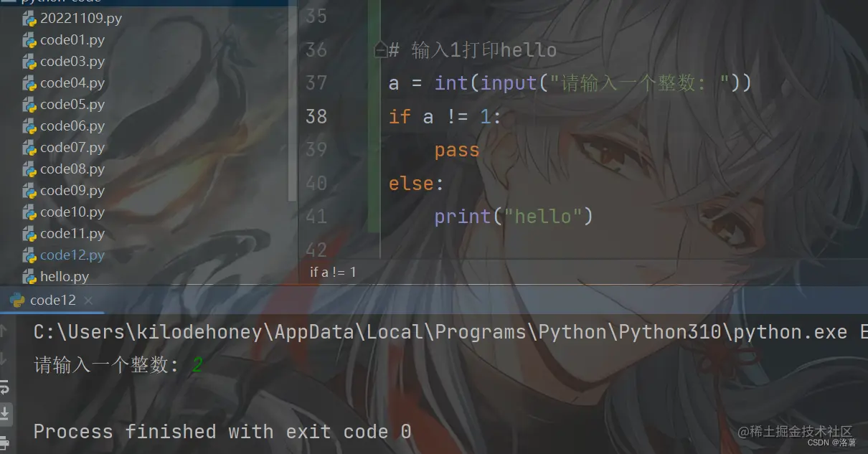Click the green input value 2 in console
The width and height of the screenshot is (868, 454).
(x=197, y=366)
